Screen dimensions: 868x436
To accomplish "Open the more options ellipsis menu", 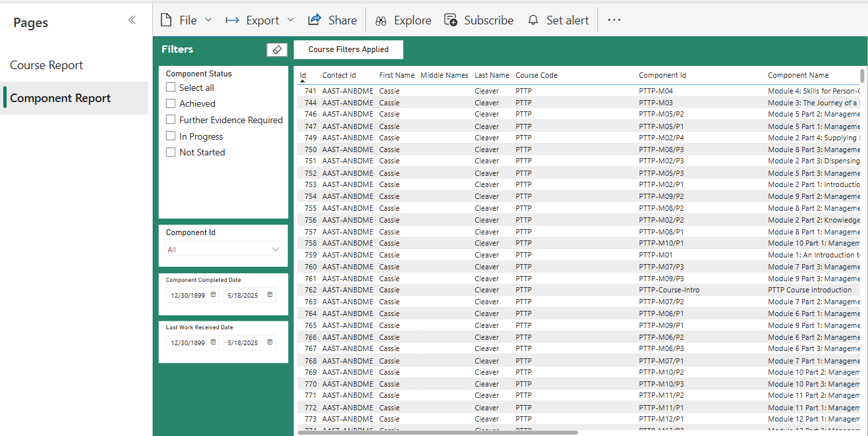I will click(614, 20).
